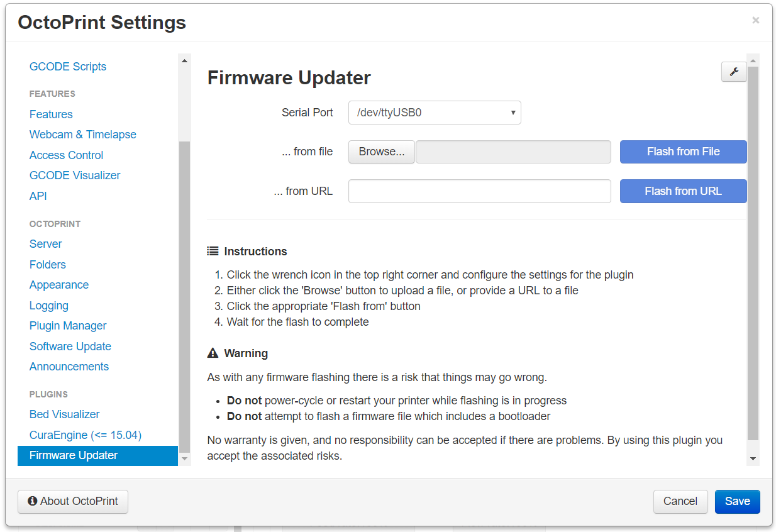Click the 'Firmware Updater' heading text

coord(289,78)
